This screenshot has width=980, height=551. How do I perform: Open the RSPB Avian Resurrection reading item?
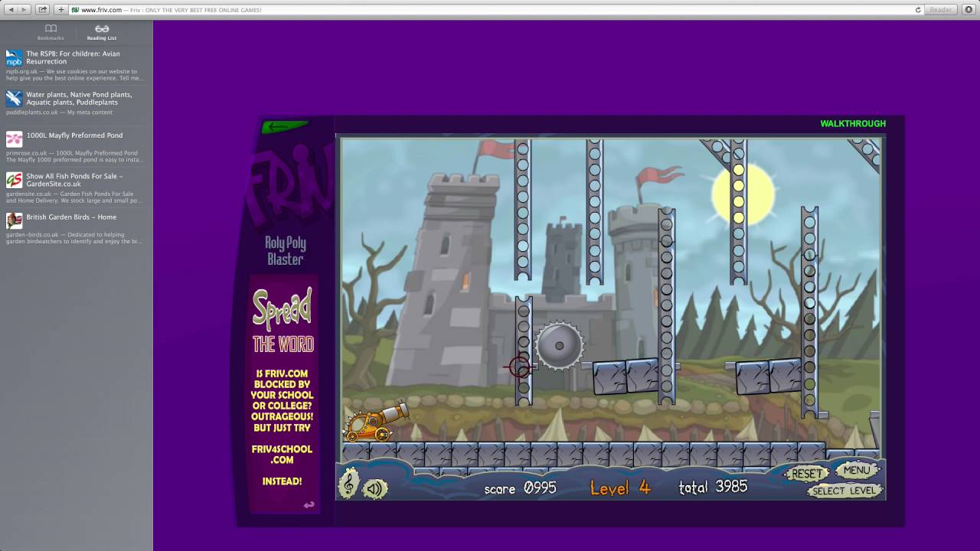[76, 66]
